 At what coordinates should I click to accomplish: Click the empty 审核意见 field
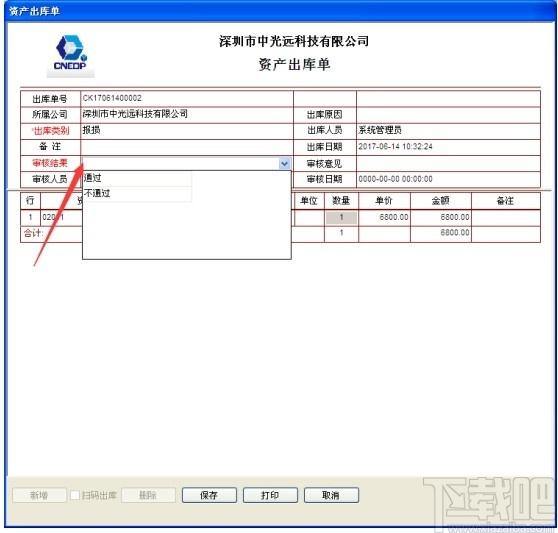448,163
